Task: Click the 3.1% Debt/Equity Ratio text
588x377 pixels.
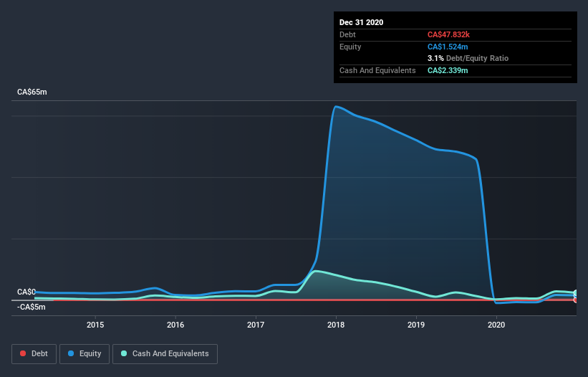Action: (468, 59)
